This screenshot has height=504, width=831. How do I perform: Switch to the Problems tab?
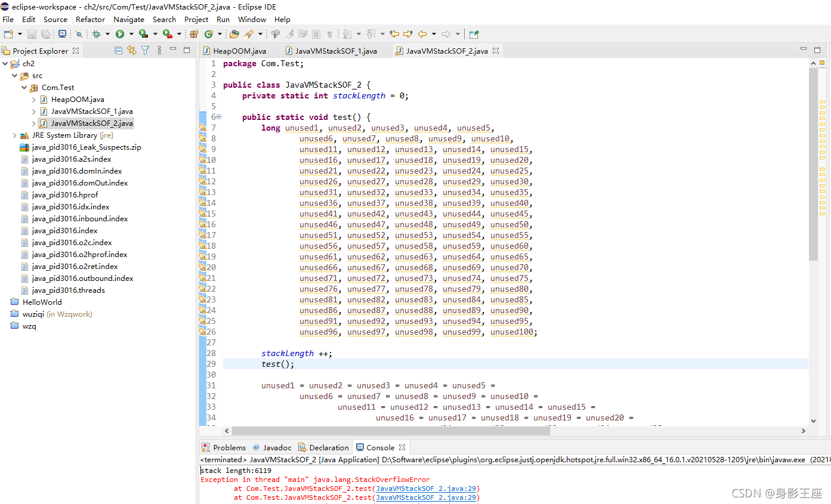224,447
